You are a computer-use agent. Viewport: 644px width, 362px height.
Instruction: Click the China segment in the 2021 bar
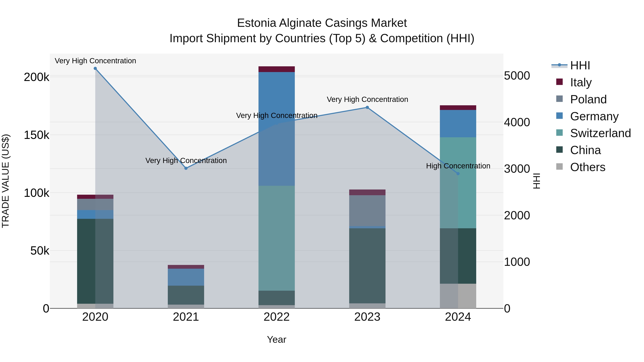[186, 295]
